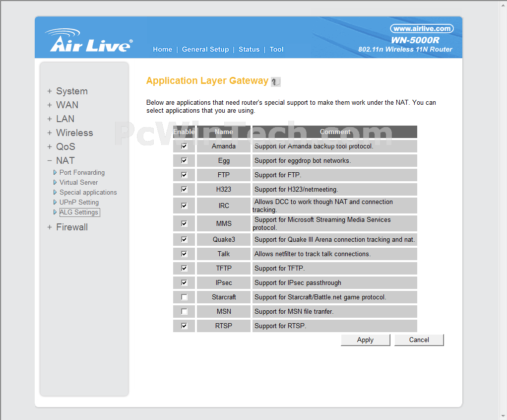The width and height of the screenshot is (507, 420).
Task: Open the Virtual Server page
Action: (78, 183)
